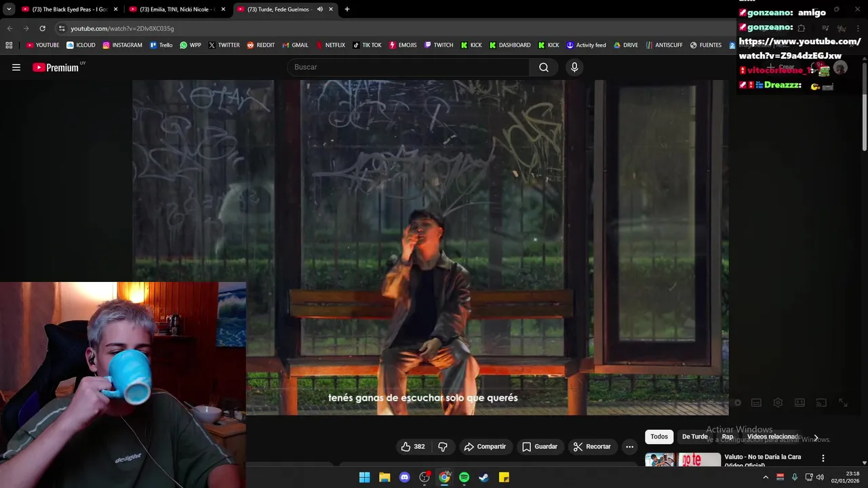Open the Windows Start menu
Viewport: 868px width, 488px height.
[364, 477]
